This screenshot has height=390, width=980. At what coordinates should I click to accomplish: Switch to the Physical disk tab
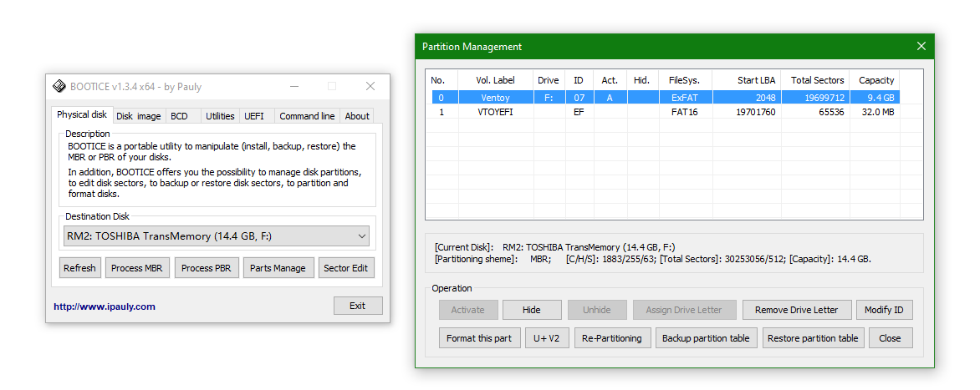coord(82,114)
